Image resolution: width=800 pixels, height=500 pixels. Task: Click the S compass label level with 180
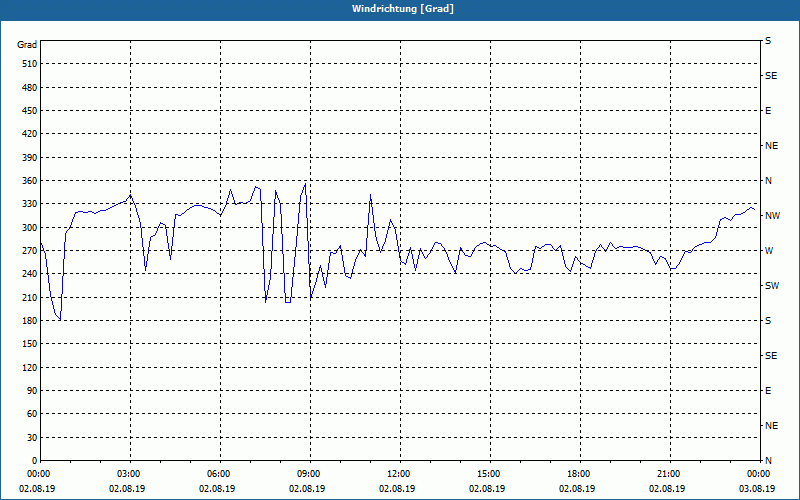[768, 321]
